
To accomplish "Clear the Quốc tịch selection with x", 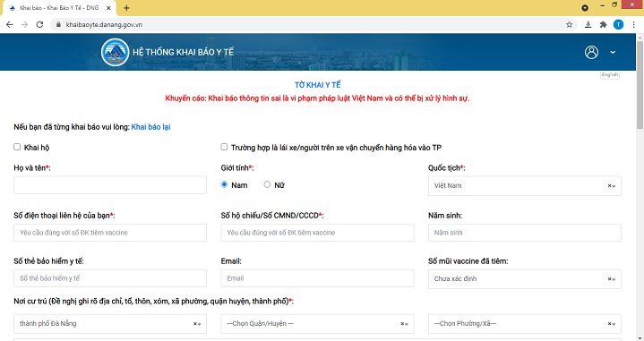I will point(609,186).
